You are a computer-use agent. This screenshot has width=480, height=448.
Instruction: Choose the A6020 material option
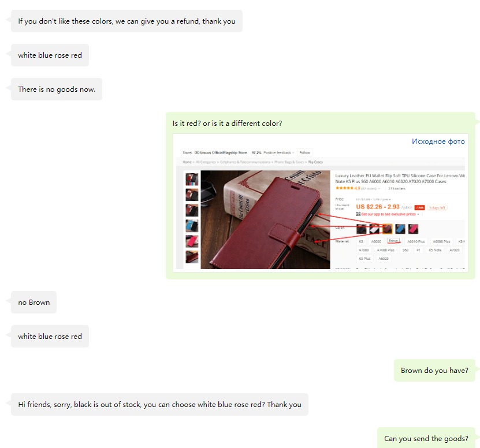384,259
